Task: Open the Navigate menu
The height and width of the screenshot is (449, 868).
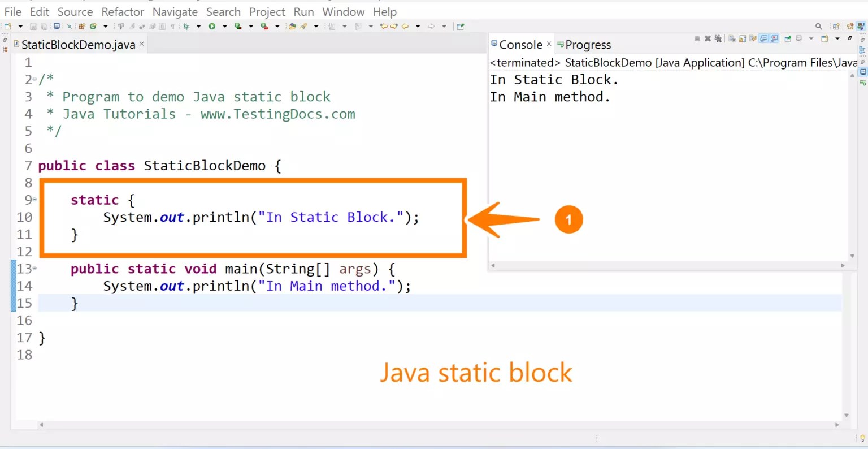Action: pyautogui.click(x=175, y=11)
